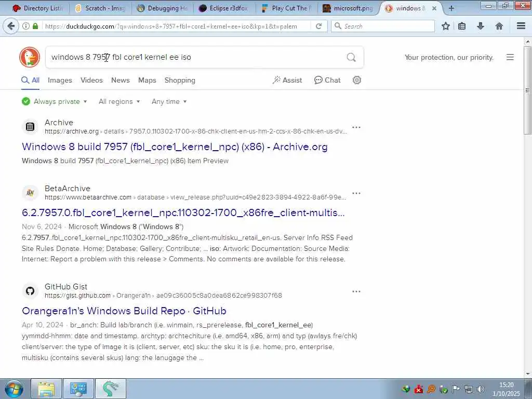Viewport: 532px width, 399px height.
Task: Open more options for GitHub Gist result
Action: (356, 291)
